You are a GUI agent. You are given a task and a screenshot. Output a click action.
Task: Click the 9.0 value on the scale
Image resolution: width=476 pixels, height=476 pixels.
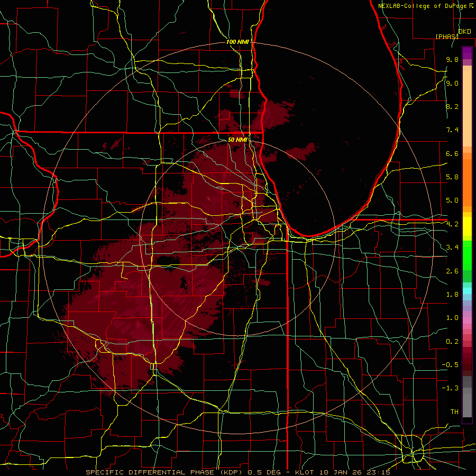(x=452, y=83)
